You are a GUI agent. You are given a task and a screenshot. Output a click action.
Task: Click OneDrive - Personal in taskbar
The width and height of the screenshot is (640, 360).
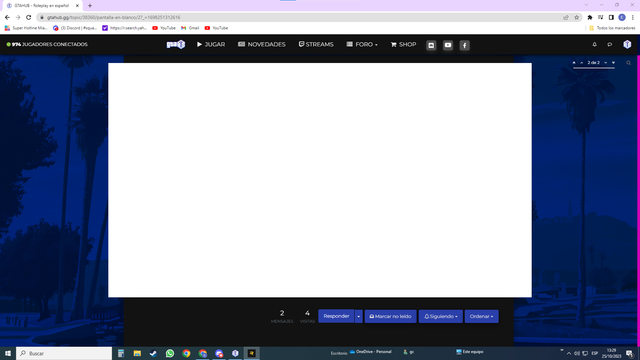click(x=371, y=352)
